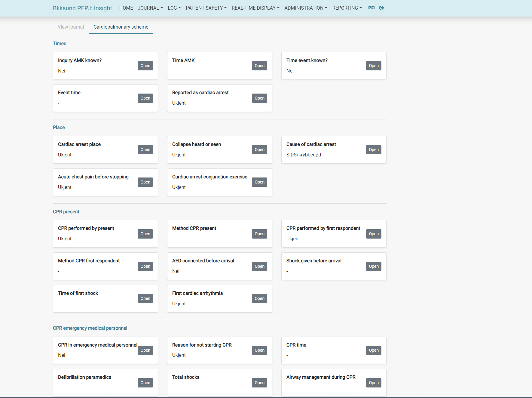The height and width of the screenshot is (398, 532).
Task: Switch to the View journal tab
Action: (71, 27)
